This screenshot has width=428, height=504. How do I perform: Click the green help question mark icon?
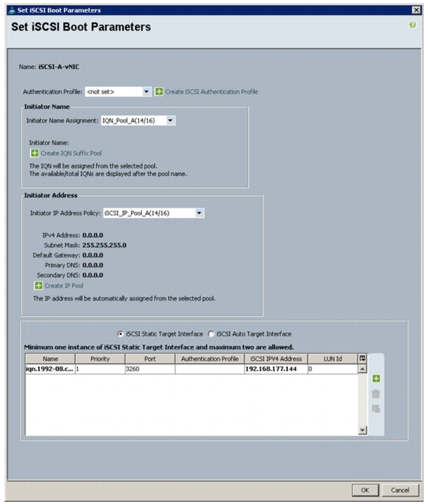click(412, 25)
